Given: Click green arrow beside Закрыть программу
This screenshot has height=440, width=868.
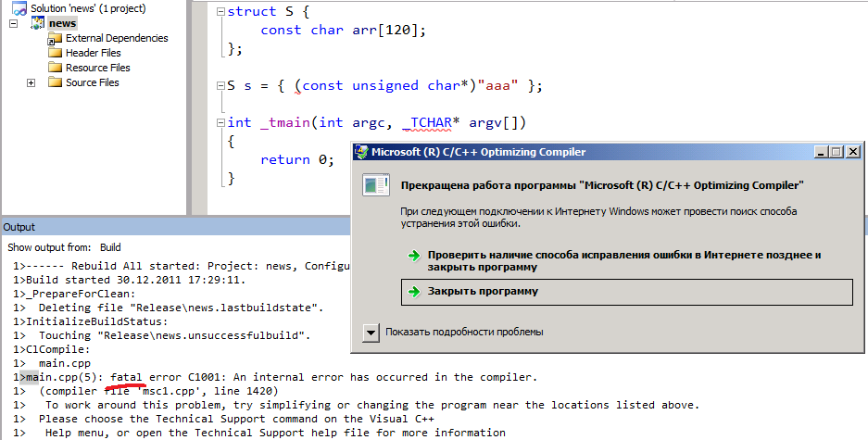Looking at the screenshot, I should coord(413,292).
